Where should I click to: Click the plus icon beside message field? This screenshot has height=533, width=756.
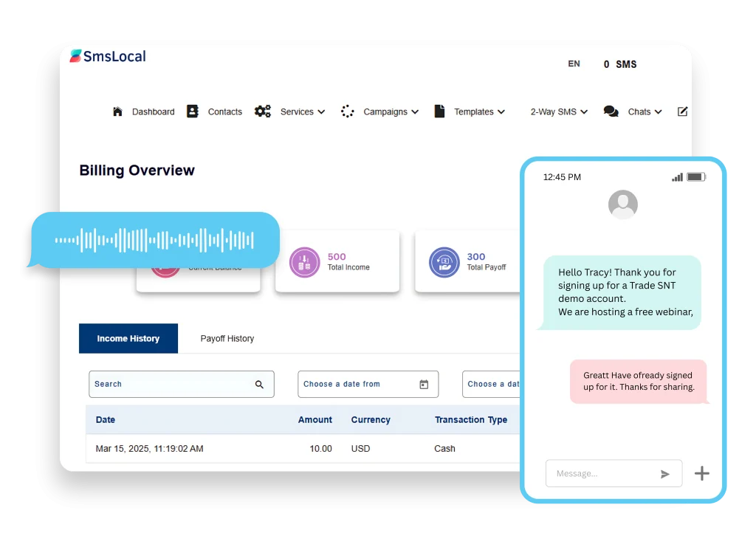tap(701, 473)
